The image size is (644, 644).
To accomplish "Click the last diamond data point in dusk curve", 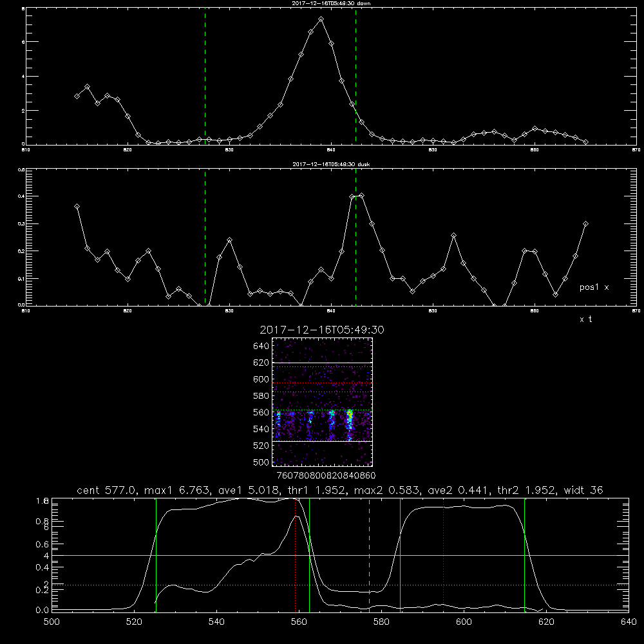I will coord(585,224).
